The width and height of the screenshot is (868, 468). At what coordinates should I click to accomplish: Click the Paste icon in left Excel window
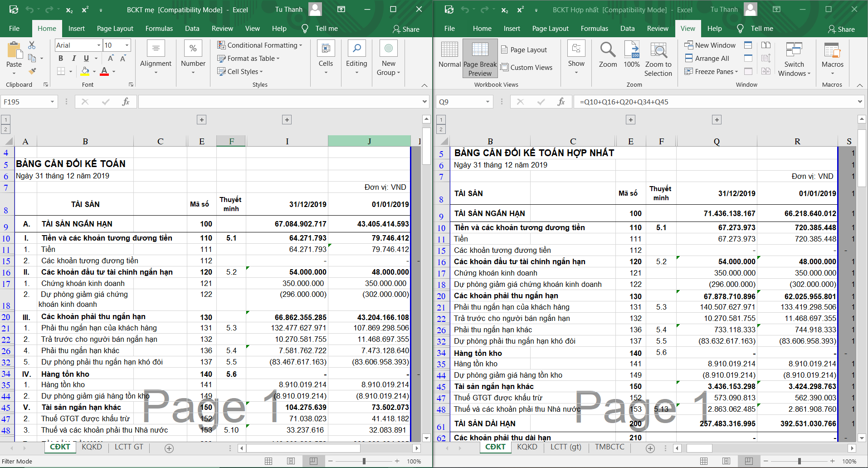coord(14,51)
